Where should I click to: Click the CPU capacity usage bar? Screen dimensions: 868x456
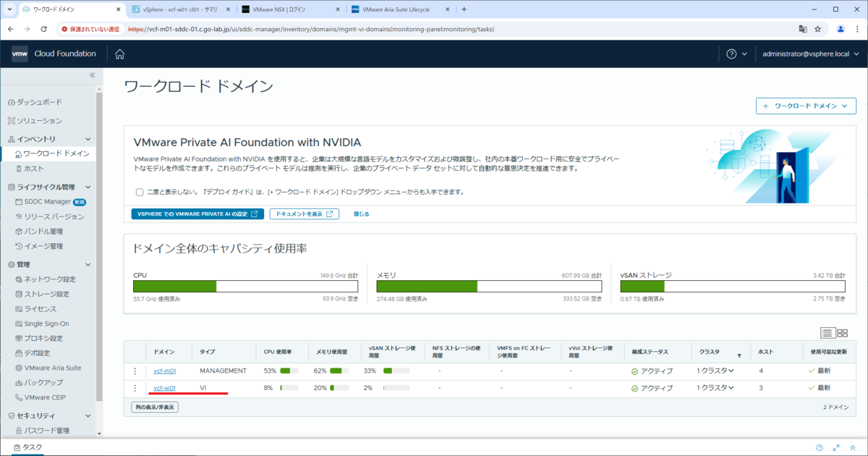[x=246, y=286]
